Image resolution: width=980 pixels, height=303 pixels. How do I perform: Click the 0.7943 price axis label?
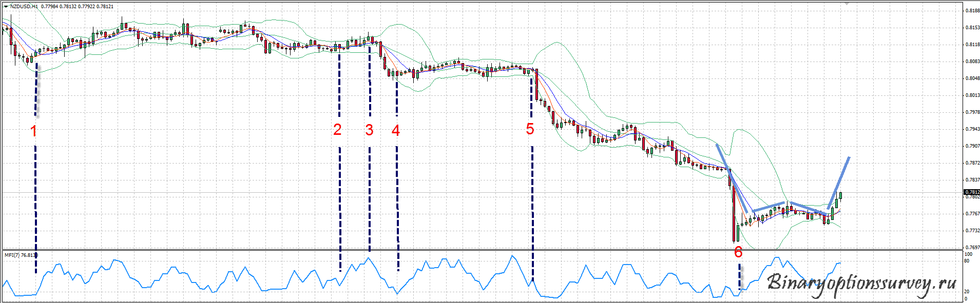[x=972, y=129]
